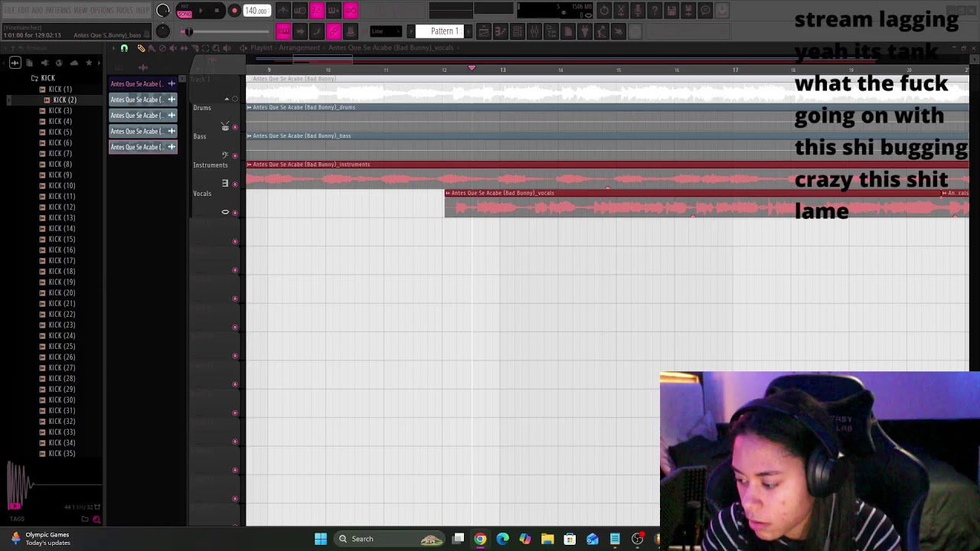This screenshot has height=551, width=980.
Task: Toggle mute on the Instruments track
Action: (x=234, y=184)
